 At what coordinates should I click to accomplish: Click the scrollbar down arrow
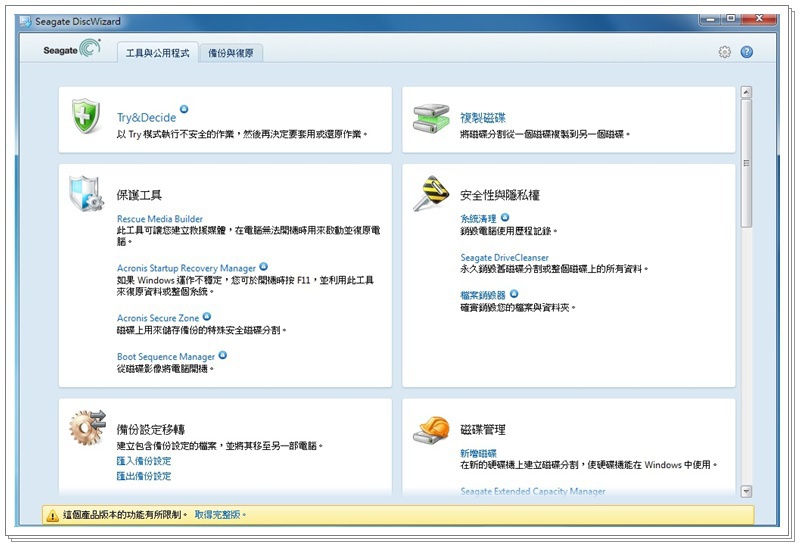(746, 491)
